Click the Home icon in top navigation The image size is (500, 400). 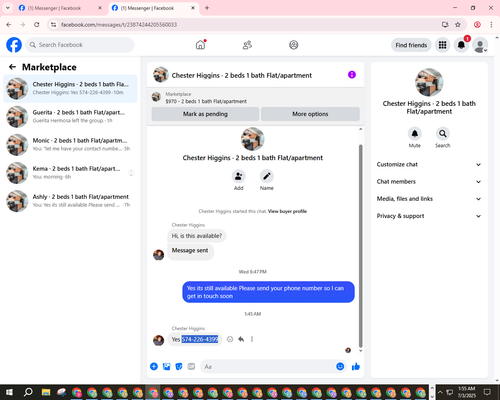coord(200,45)
